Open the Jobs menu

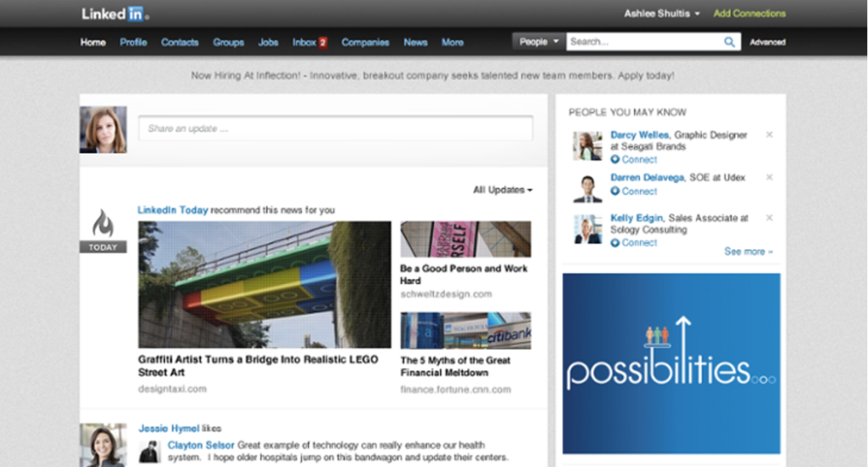coord(268,42)
